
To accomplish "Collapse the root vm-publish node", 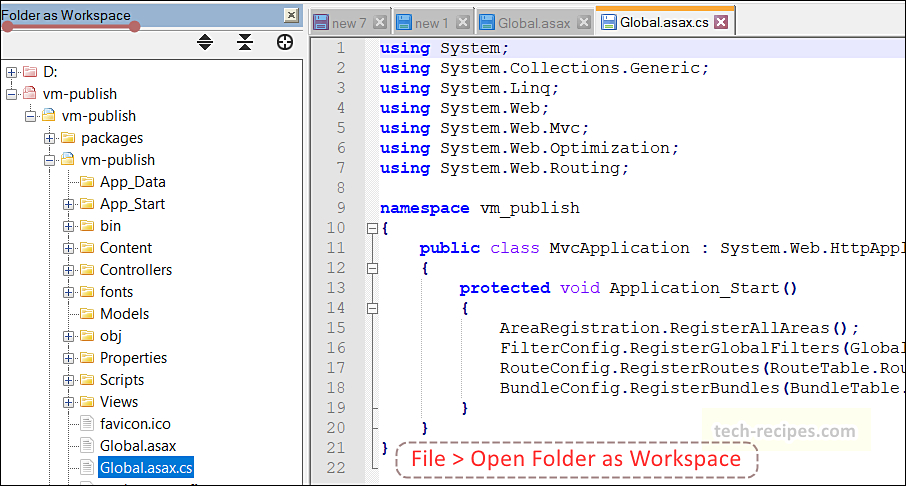I will coord(11,94).
